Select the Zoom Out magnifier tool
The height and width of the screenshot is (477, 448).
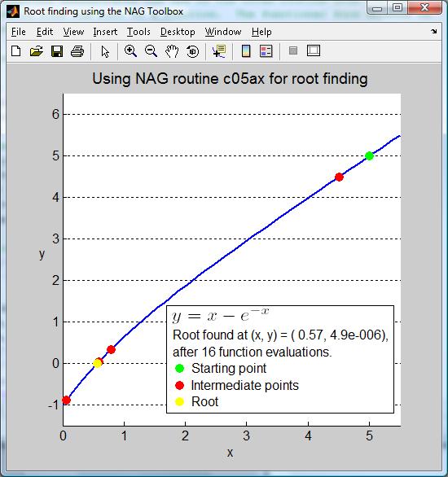click(151, 51)
